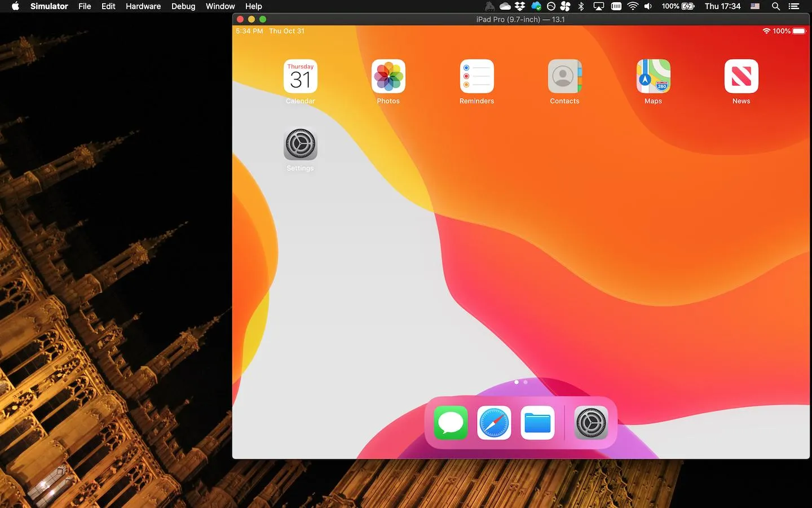Open the Window menu
The height and width of the screenshot is (508, 812).
pyautogui.click(x=220, y=6)
